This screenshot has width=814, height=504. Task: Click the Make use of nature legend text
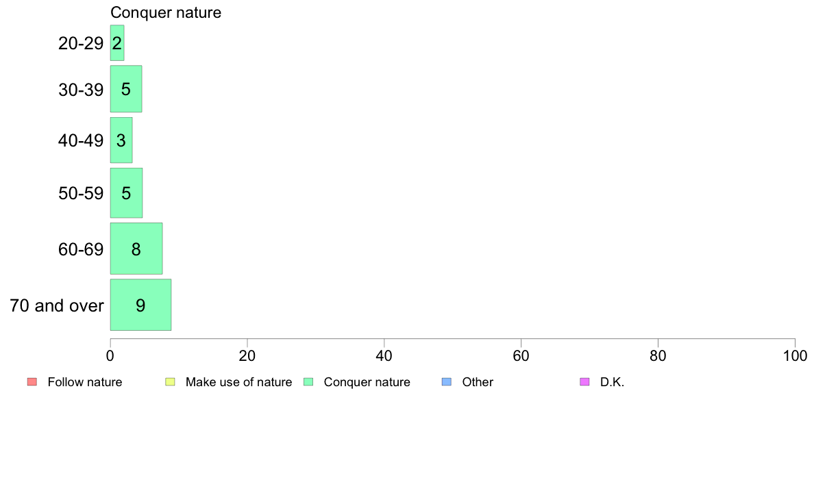tap(239, 382)
